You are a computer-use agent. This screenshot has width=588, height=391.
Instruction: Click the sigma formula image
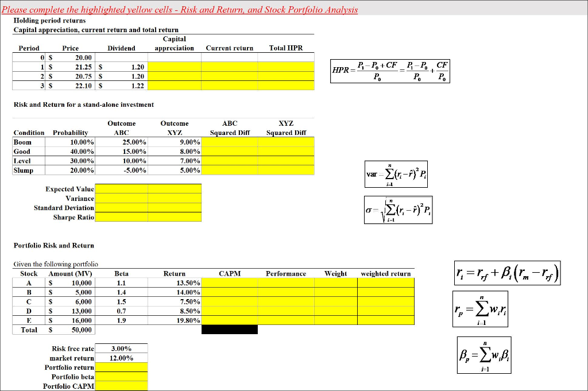(399, 210)
